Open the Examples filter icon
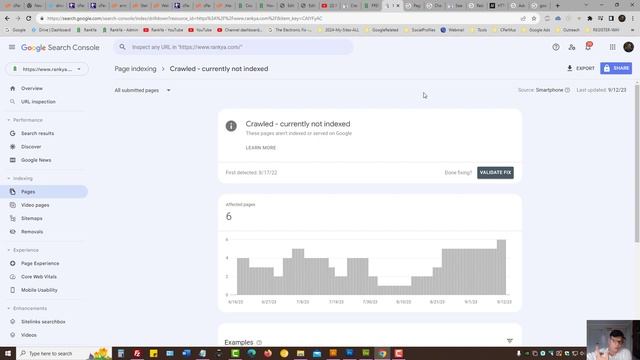The height and width of the screenshot is (360, 640). pyautogui.click(x=509, y=341)
